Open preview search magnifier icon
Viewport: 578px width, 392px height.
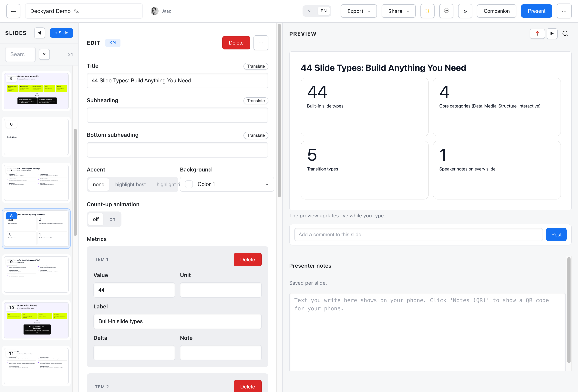coord(565,34)
